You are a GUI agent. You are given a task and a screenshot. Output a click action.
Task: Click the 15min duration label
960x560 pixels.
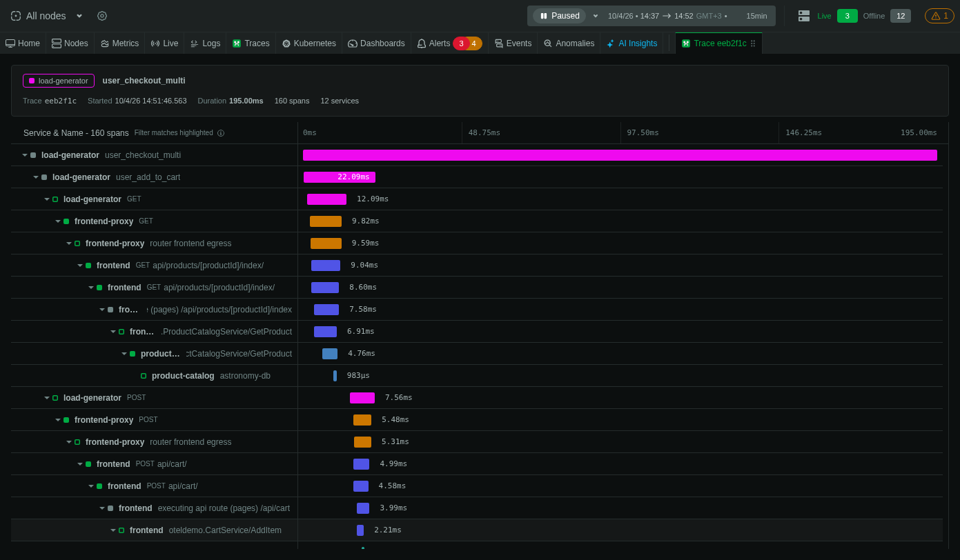756,16
